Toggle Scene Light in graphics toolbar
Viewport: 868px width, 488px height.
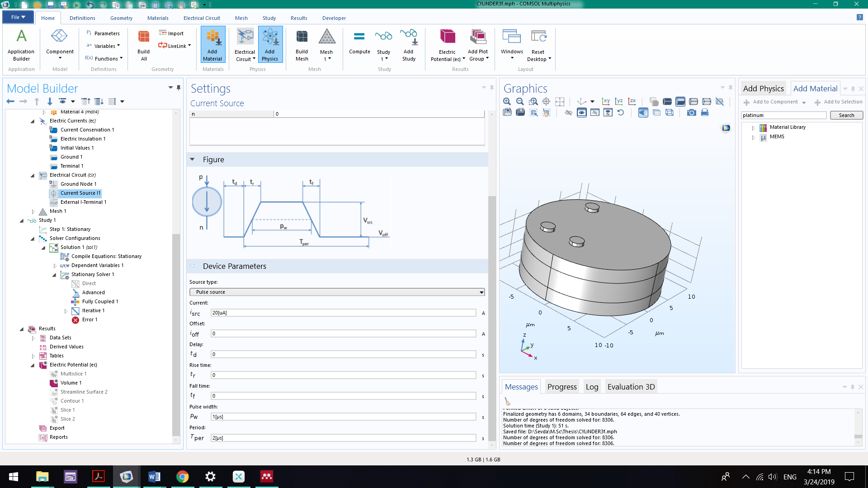[x=643, y=113]
